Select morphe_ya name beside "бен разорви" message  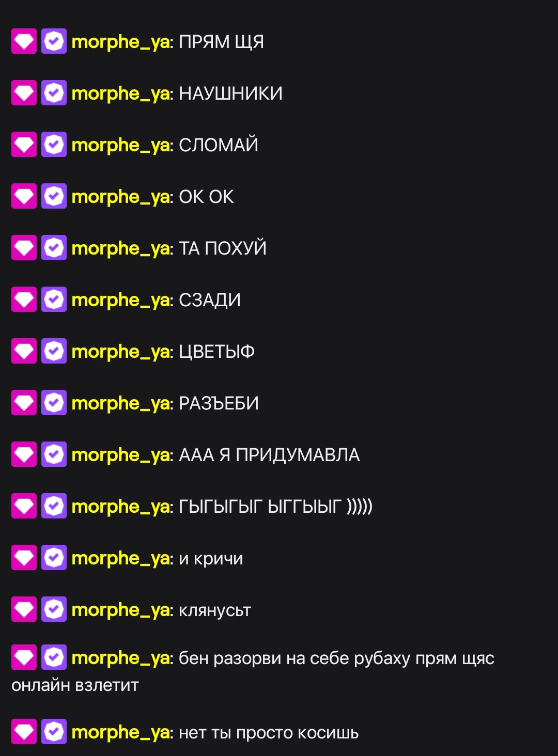pyautogui.click(x=121, y=658)
